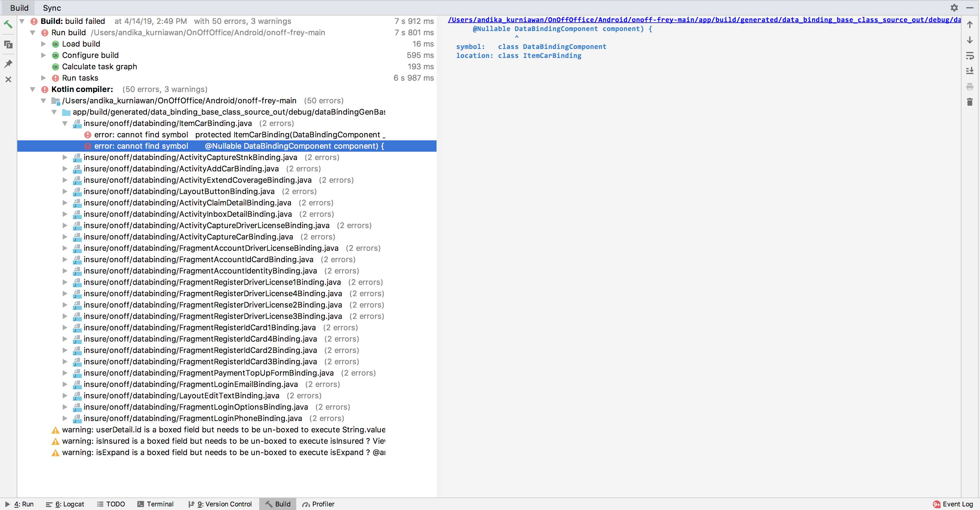
Task: Switch to the Sync tab
Action: (52, 7)
